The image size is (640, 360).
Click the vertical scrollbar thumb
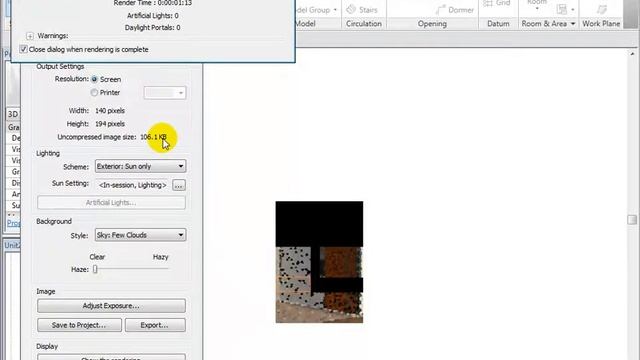click(x=632, y=220)
